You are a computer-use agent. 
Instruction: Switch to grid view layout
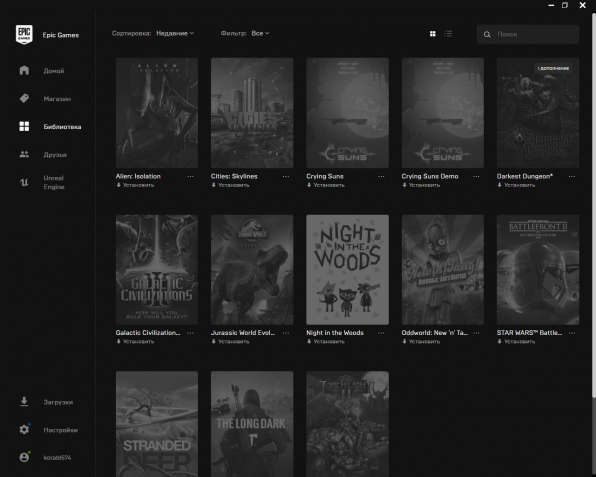coord(433,34)
